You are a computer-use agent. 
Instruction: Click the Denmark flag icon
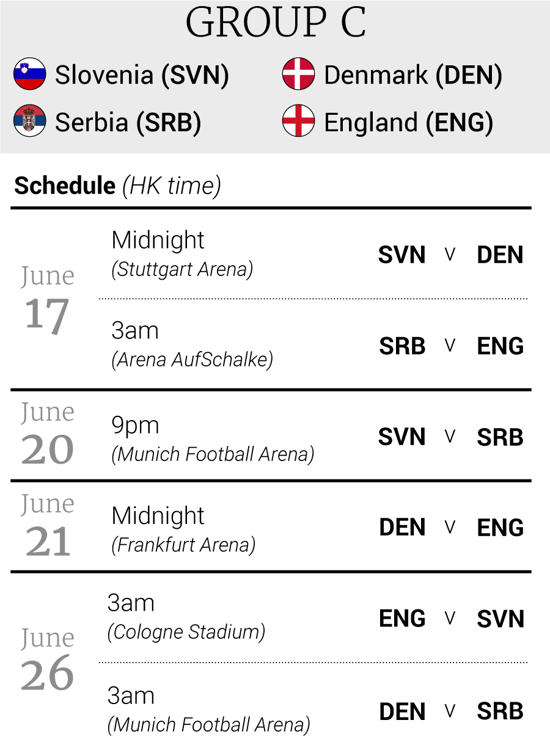point(298,75)
